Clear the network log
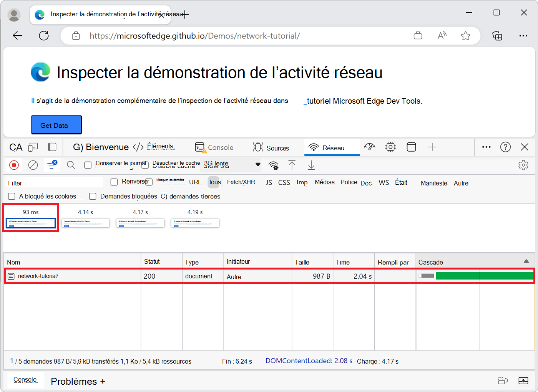 click(33, 165)
